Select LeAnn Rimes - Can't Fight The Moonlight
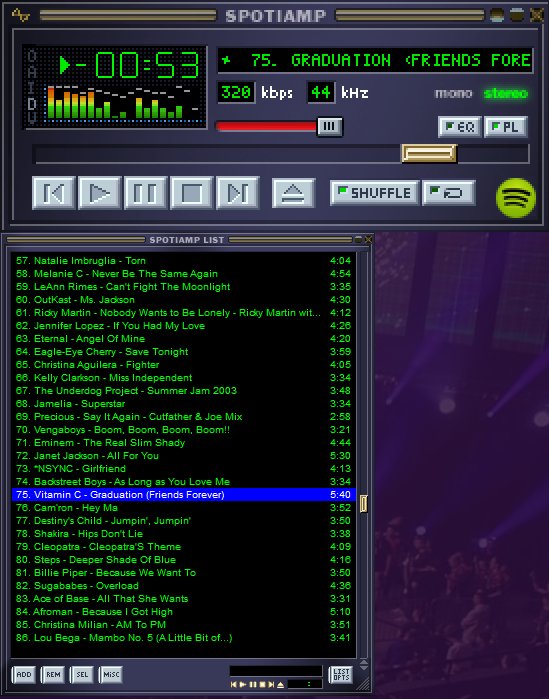Screen dimensions: 549x699 (x=184, y=287)
